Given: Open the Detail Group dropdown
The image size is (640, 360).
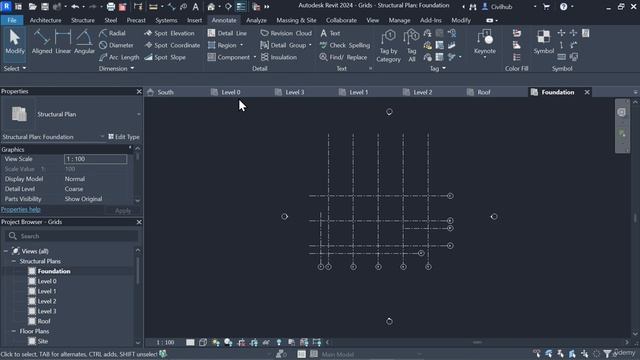Looking at the screenshot, I should click(x=310, y=45).
